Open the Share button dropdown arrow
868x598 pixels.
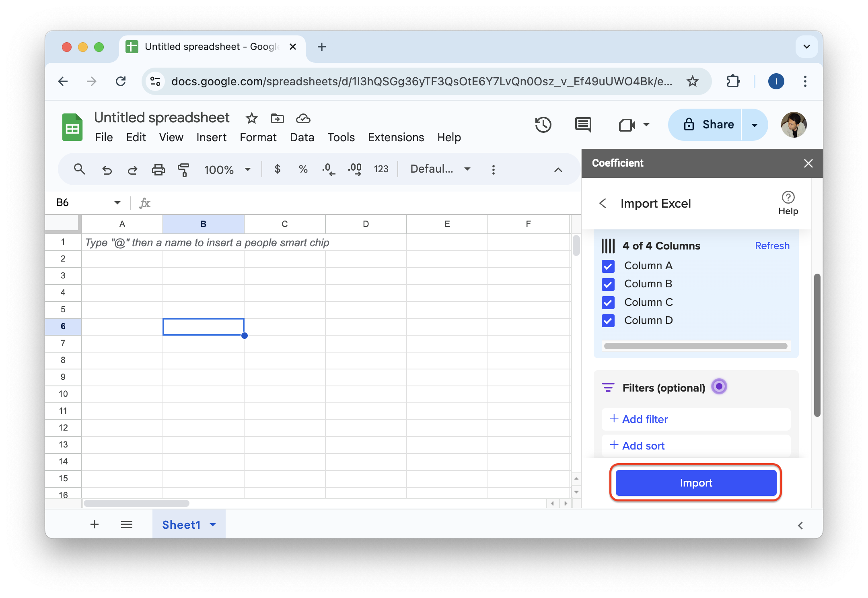pos(755,125)
